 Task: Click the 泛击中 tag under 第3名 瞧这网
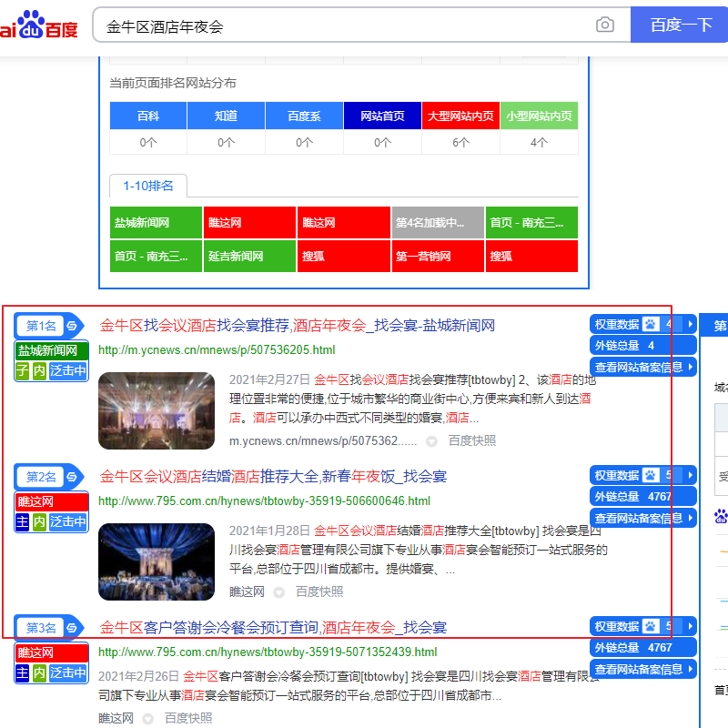click(68, 672)
